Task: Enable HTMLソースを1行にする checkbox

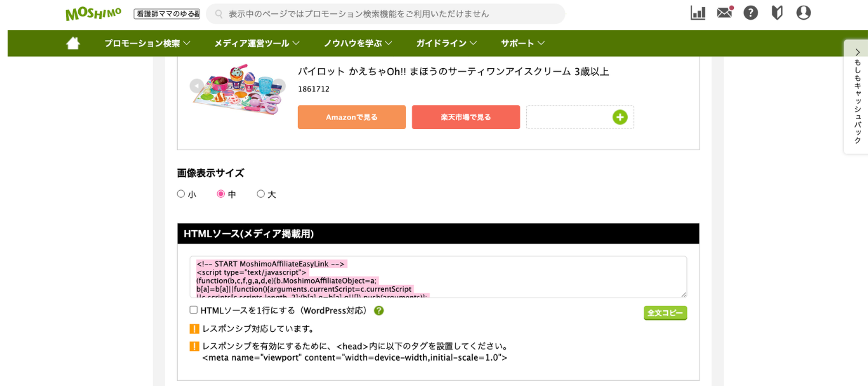Action: (x=194, y=310)
